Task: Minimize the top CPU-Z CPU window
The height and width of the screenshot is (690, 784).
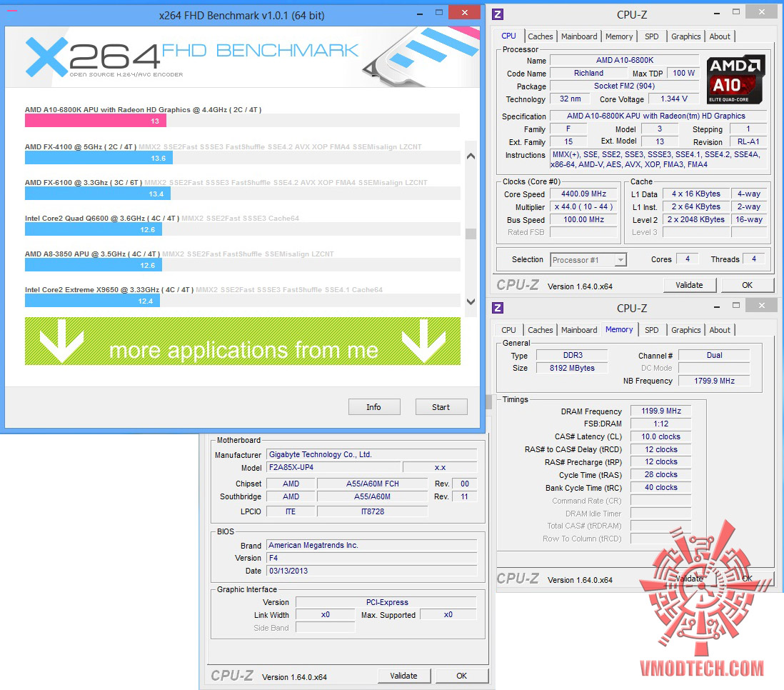Action: pos(717,14)
